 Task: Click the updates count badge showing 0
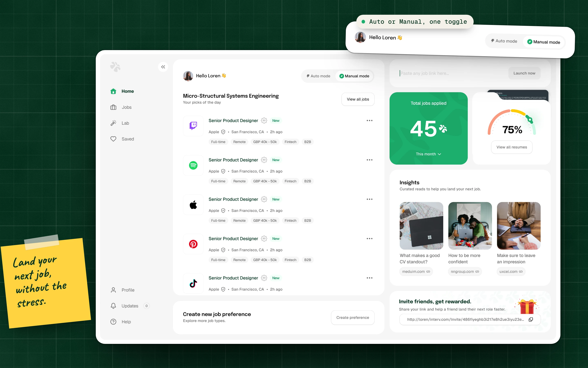tap(146, 306)
